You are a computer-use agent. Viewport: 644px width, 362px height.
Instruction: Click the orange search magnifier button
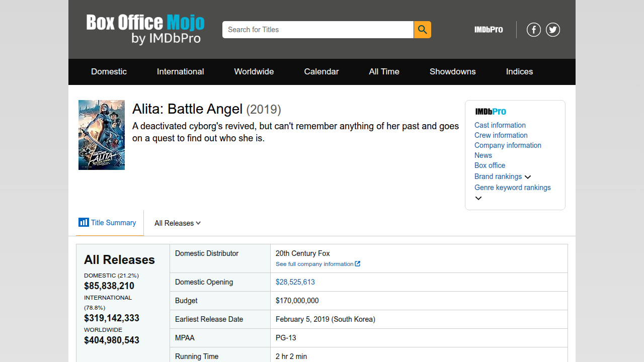point(423,30)
